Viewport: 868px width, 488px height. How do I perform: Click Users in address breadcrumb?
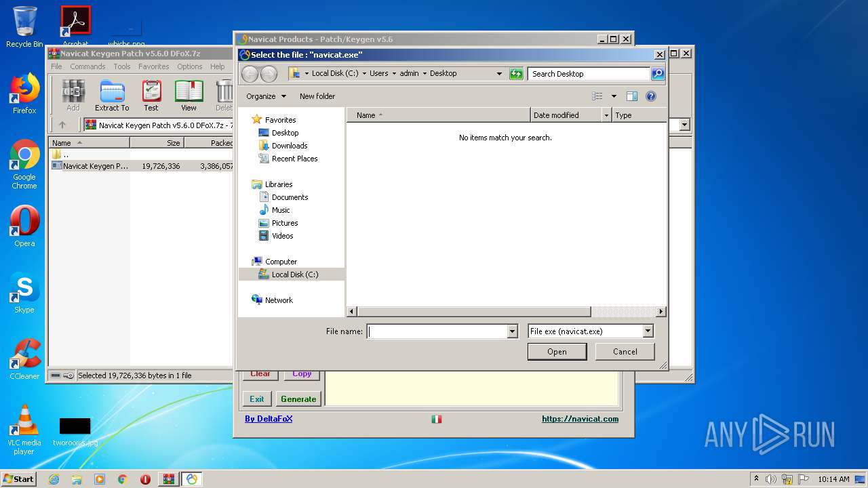pyautogui.click(x=379, y=73)
